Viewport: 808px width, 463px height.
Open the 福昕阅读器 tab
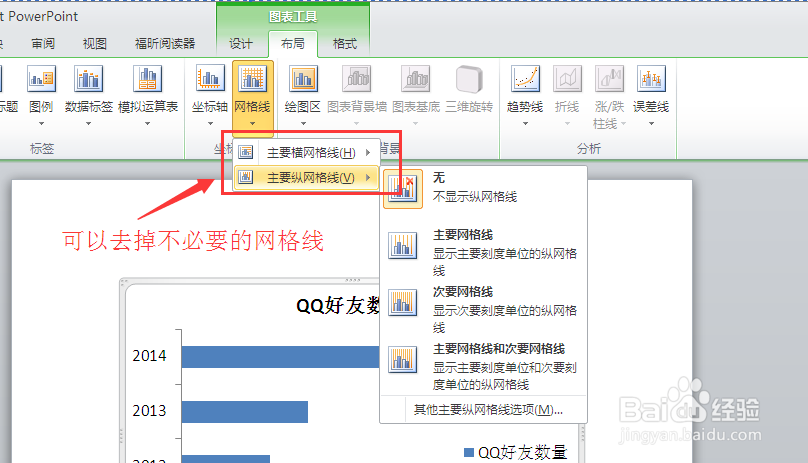click(x=165, y=44)
